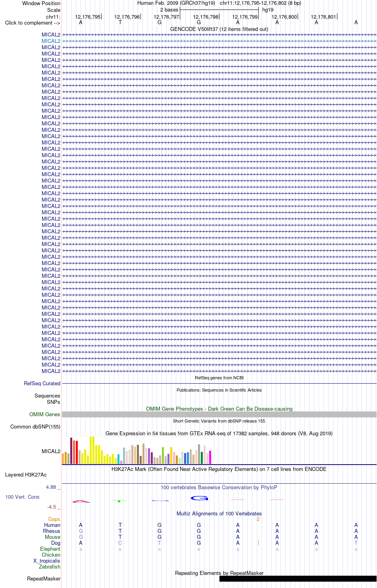Click the 'Click to complement -->' label
The width and height of the screenshot is (377, 588).
coord(33,23)
